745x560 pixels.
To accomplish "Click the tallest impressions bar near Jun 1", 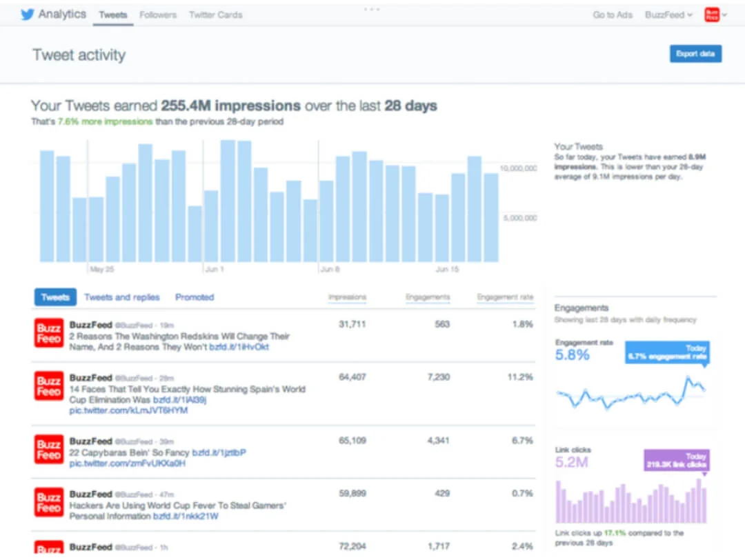I will point(228,201).
